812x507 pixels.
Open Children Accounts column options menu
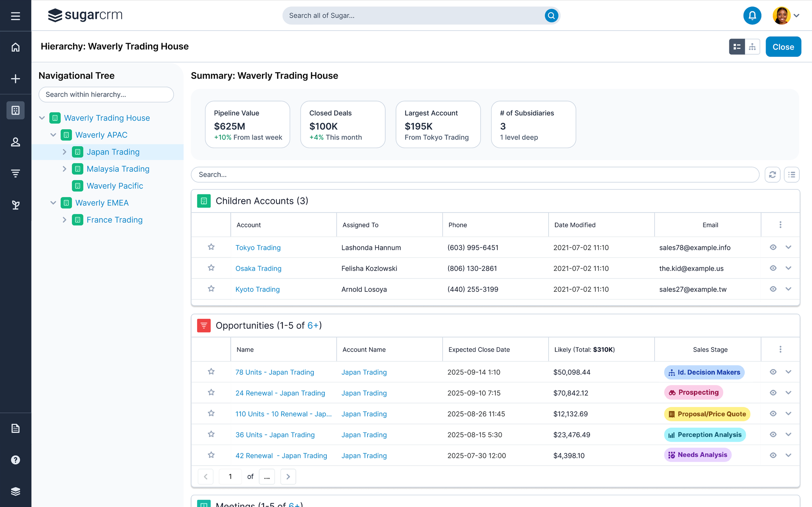pos(780,225)
